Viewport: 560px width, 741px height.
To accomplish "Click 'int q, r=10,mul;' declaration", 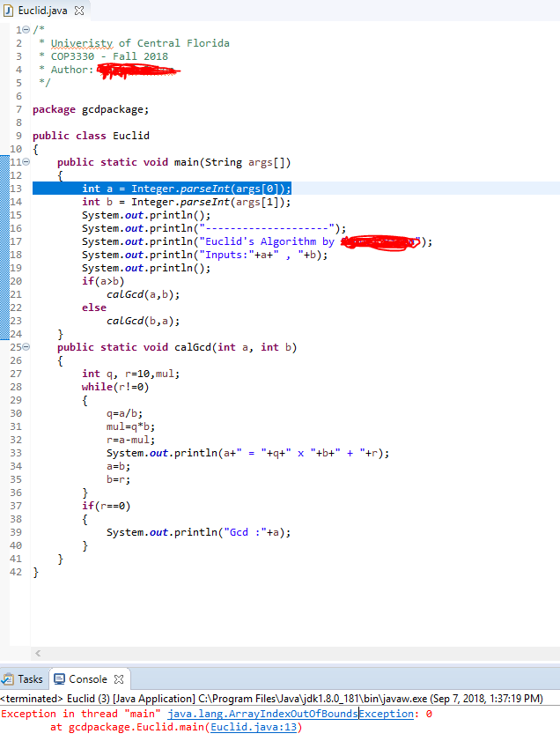I will (x=131, y=374).
